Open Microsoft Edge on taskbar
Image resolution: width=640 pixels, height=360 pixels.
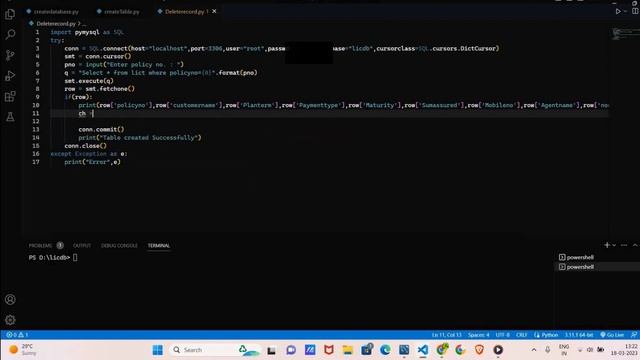(x=385, y=350)
